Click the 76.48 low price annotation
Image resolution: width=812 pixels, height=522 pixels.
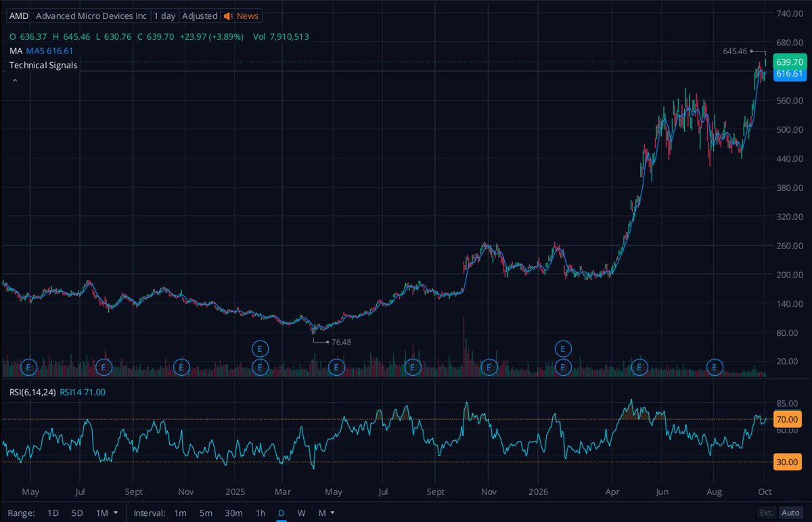342,342
